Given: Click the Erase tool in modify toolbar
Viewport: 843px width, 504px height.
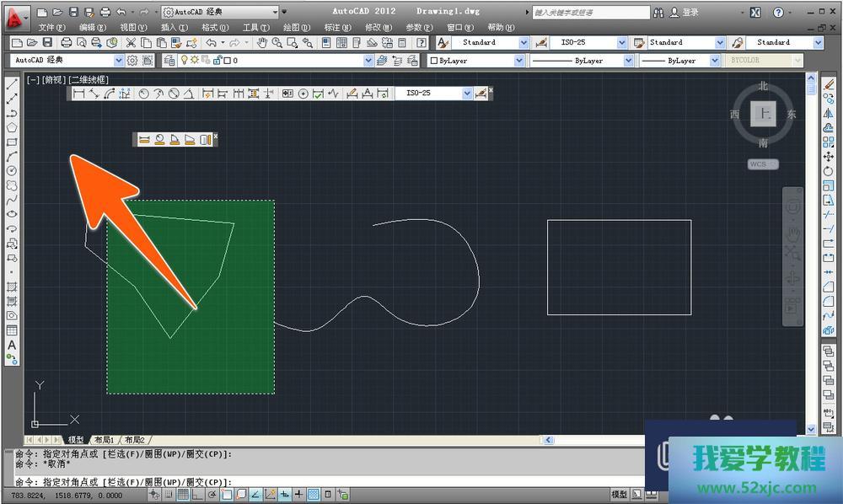Looking at the screenshot, I should coord(829,83).
